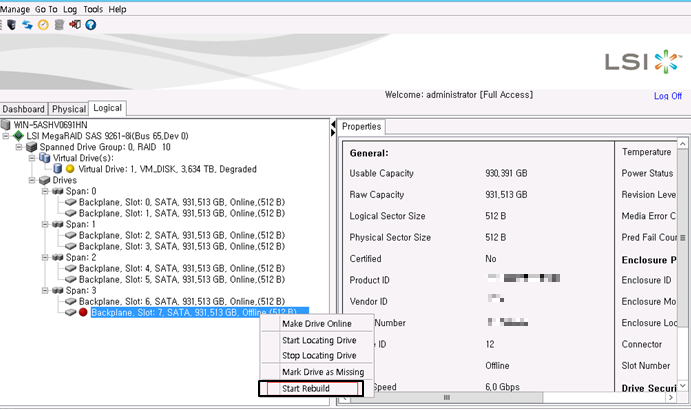Open the Log menu
The image size is (691, 410).
point(70,9)
